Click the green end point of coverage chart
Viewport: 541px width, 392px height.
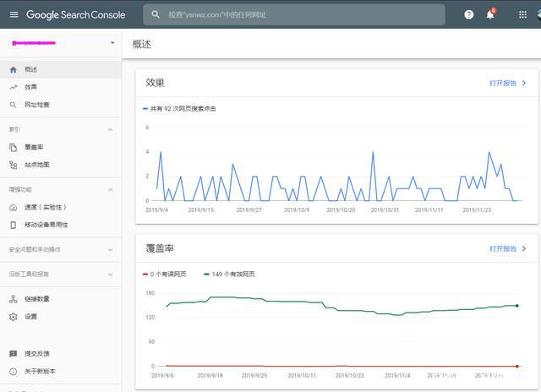tap(516, 306)
